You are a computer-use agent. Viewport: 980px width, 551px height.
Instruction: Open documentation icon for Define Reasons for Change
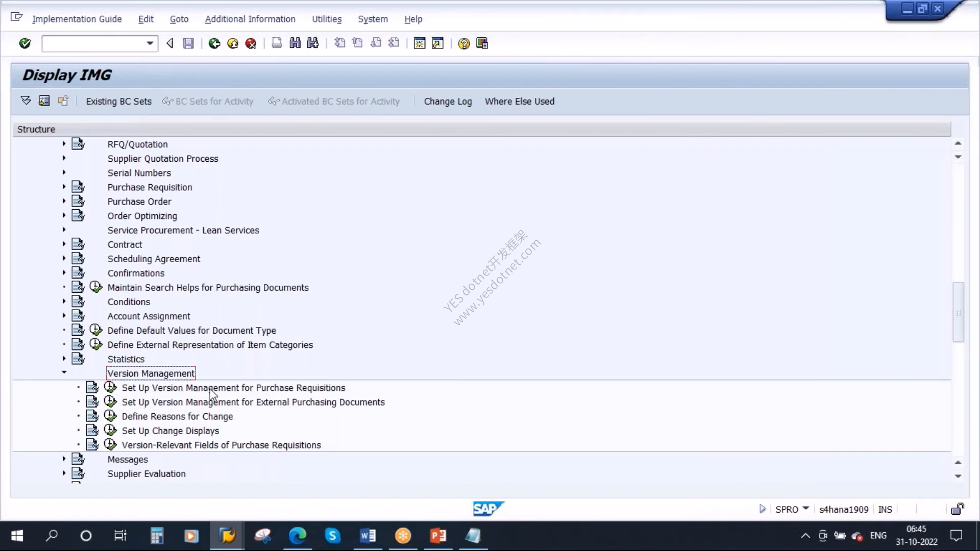click(x=92, y=416)
